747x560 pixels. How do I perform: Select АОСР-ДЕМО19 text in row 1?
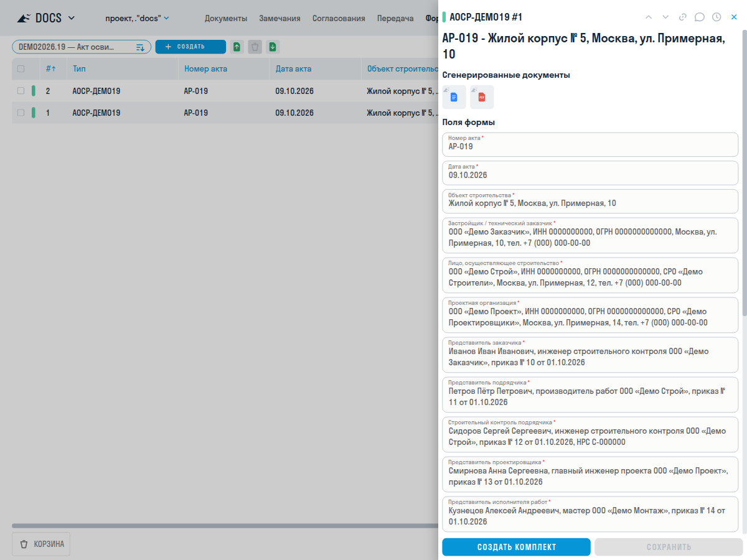(x=96, y=113)
